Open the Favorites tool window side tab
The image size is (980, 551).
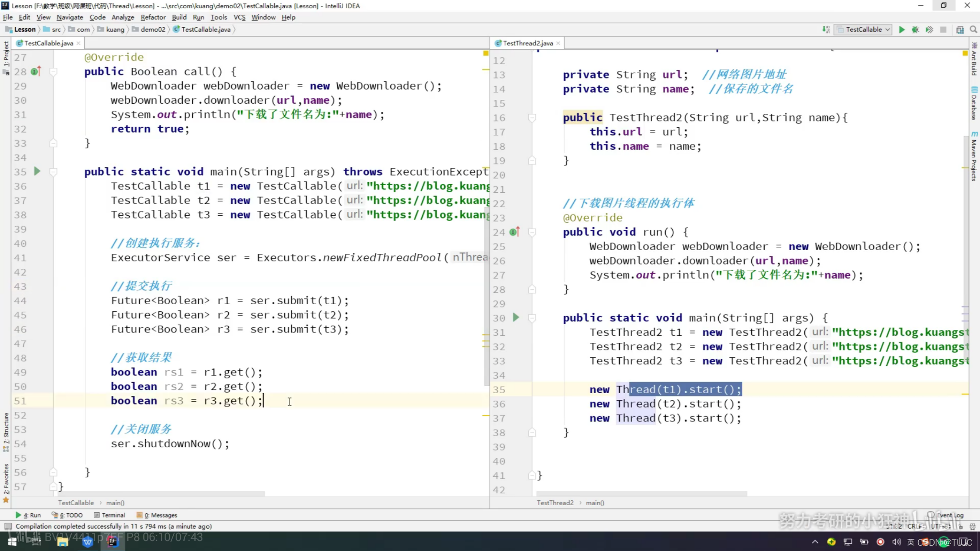coord(6,483)
